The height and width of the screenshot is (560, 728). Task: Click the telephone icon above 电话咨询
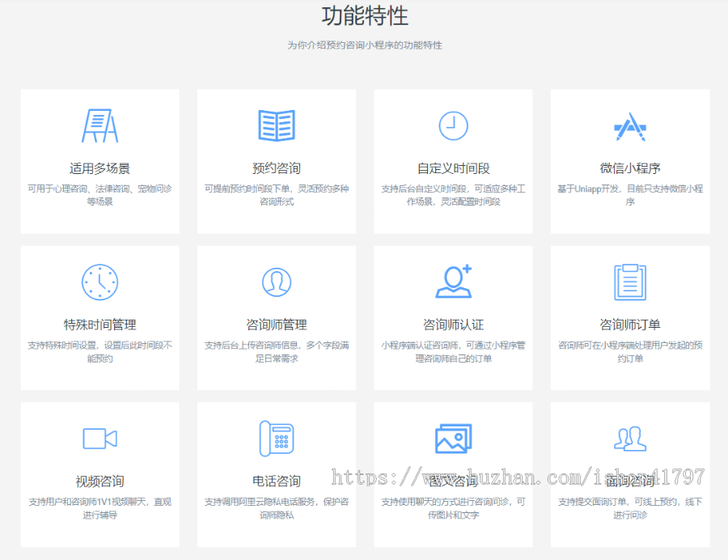pos(277,439)
